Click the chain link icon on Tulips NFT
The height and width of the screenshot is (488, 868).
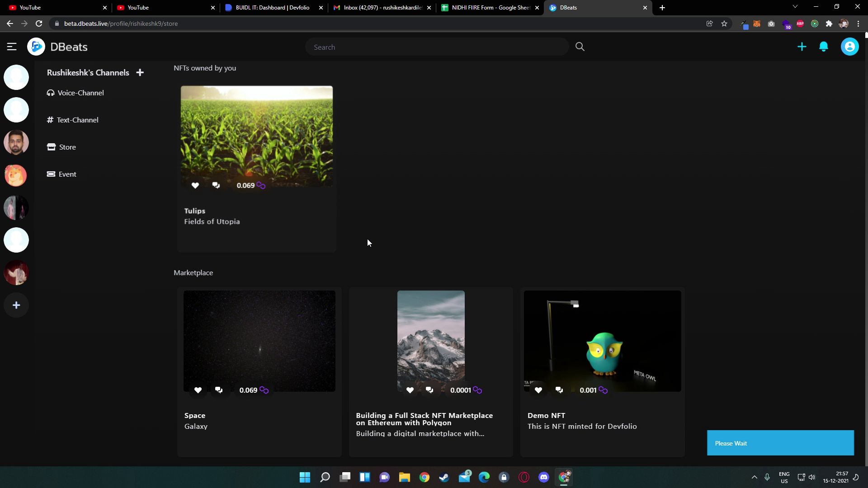(260, 185)
